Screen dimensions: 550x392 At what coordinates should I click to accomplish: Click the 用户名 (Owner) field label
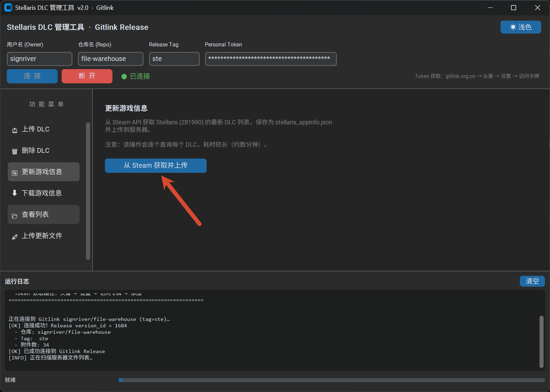tap(25, 45)
